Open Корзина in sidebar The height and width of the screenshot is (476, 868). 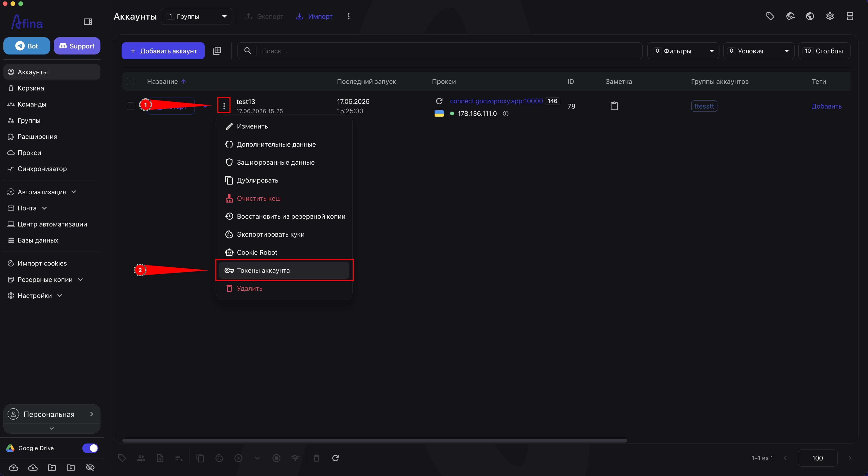pos(52,88)
